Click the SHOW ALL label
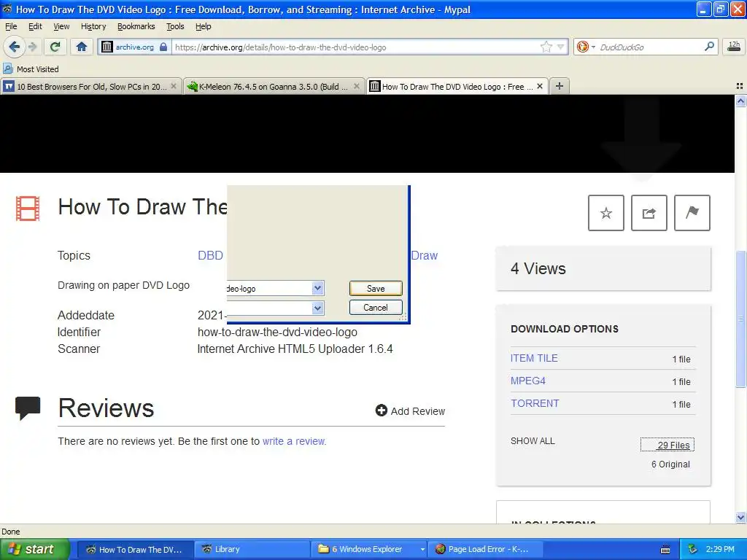Image resolution: width=747 pixels, height=560 pixels. (x=533, y=441)
